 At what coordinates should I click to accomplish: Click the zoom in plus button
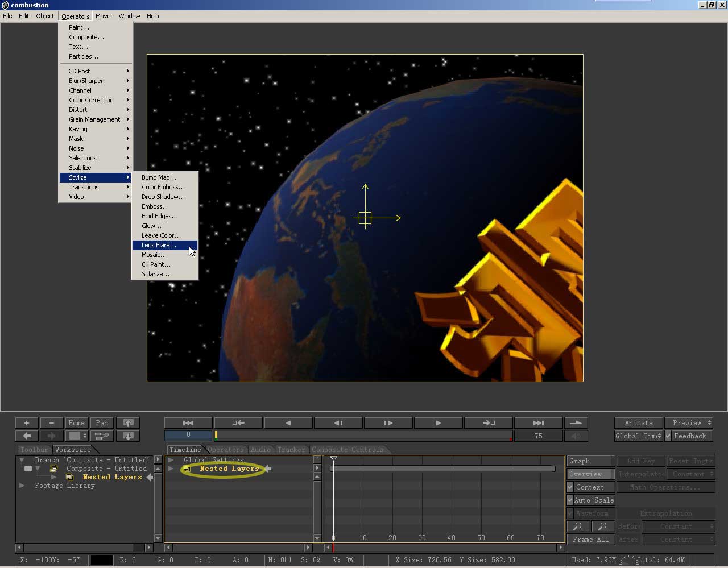pyautogui.click(x=26, y=423)
